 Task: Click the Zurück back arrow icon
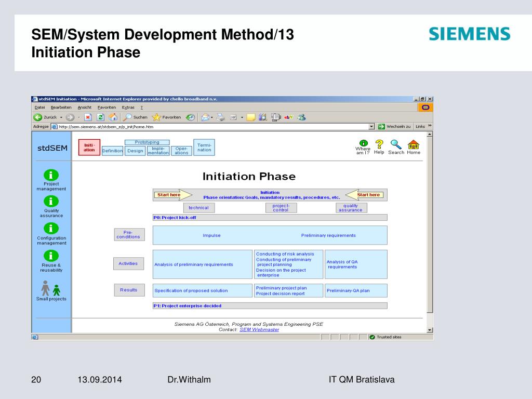[x=37, y=117]
